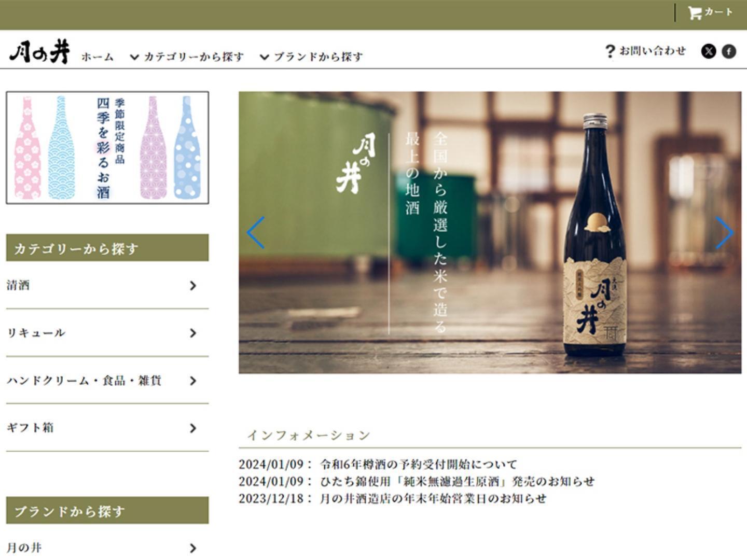The width and height of the screenshot is (747, 560).
Task: Open news 純米無濾過生原酒 発売のお知らせ
Action: [457, 481]
